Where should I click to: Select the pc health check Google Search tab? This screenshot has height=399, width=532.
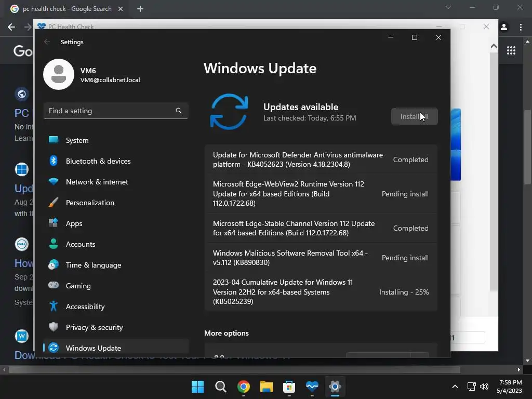[67, 9]
